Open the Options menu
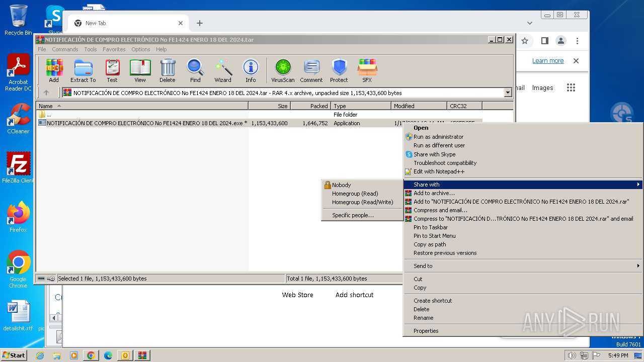This screenshot has height=362, width=644. click(x=141, y=49)
